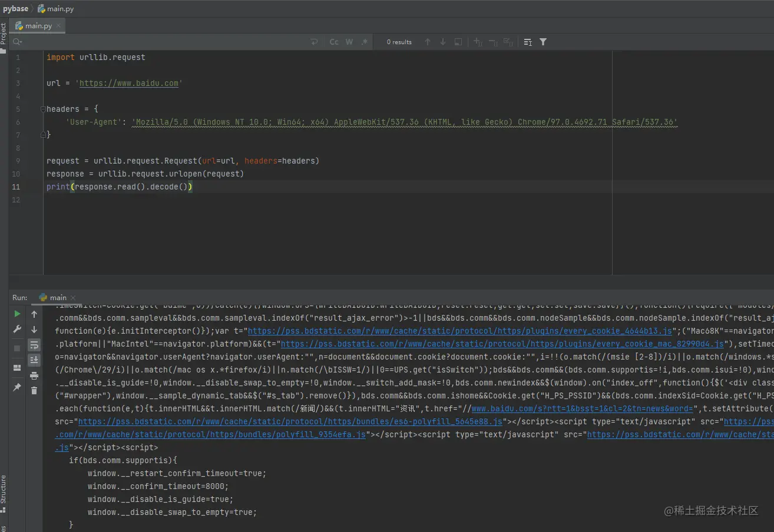This screenshot has width=774, height=532.
Task: Select the main tab in Run panel
Action: (58, 298)
